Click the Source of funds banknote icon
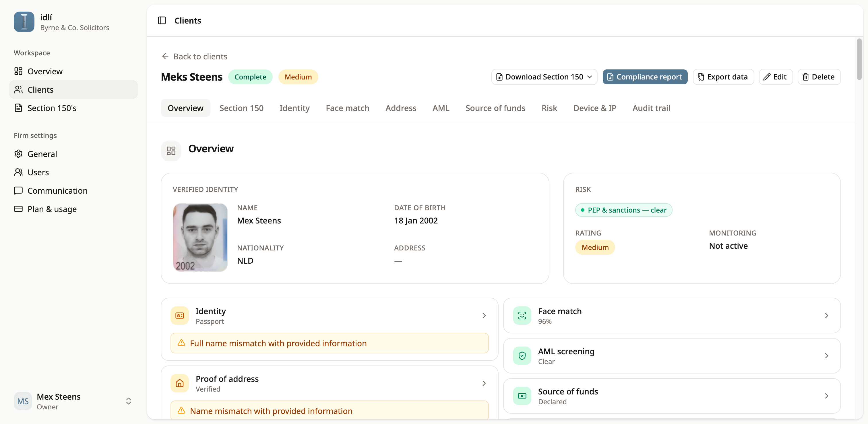The image size is (868, 424). 522,396
